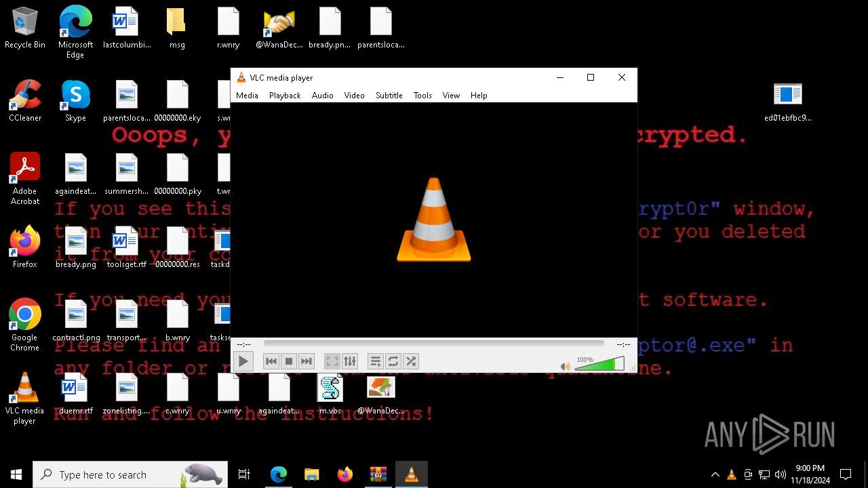
Task: Open the Help menu
Action: 479,96
